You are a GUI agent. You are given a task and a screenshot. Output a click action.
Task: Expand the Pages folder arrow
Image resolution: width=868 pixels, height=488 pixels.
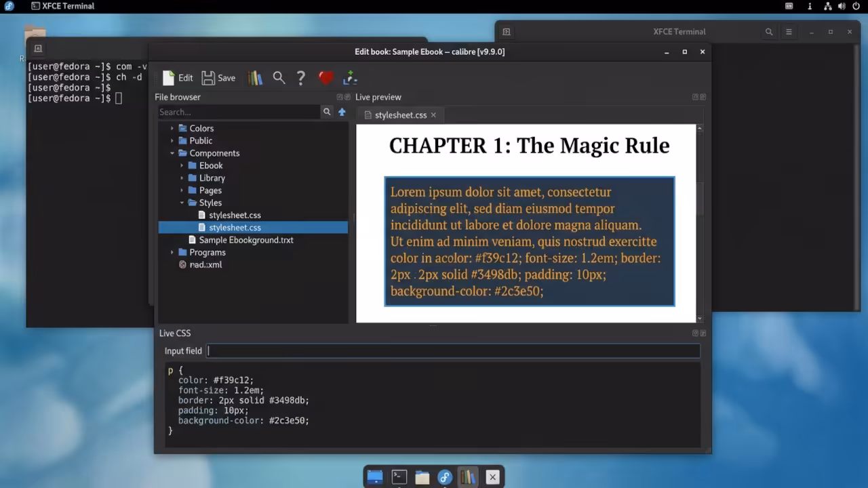point(182,190)
